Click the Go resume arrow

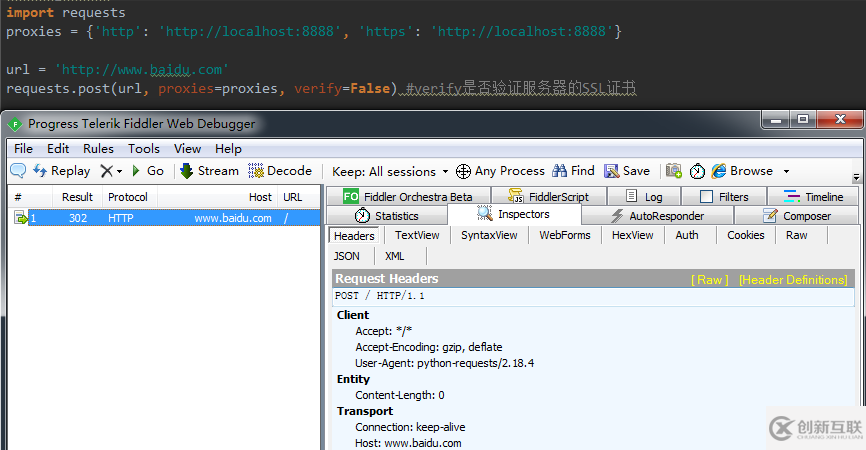coord(147,171)
